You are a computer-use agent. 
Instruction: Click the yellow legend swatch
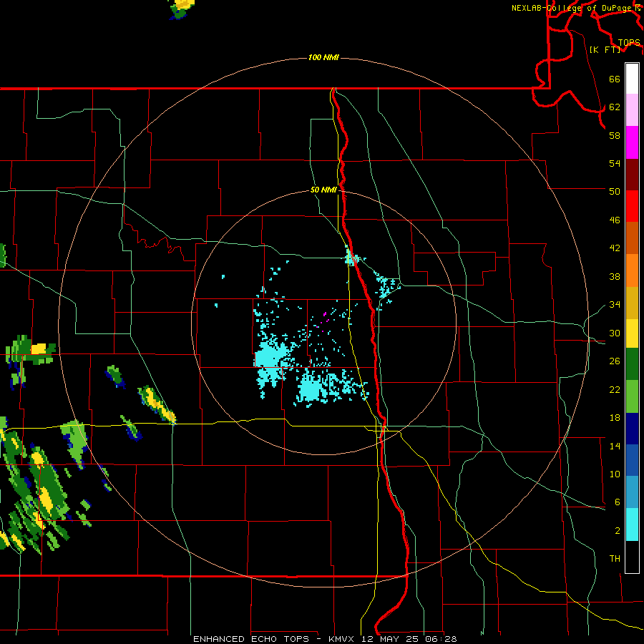click(x=632, y=333)
